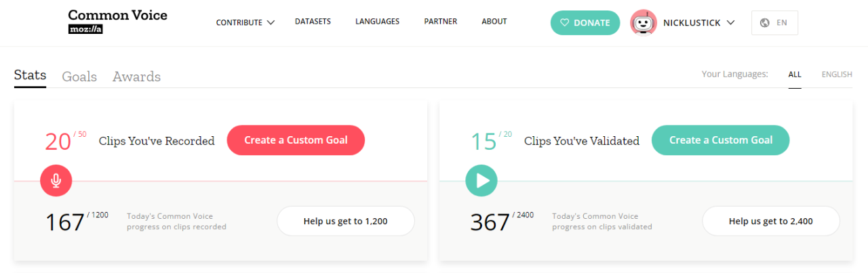Click the red microphone icon
This screenshot has width=868, height=273.
tap(56, 181)
